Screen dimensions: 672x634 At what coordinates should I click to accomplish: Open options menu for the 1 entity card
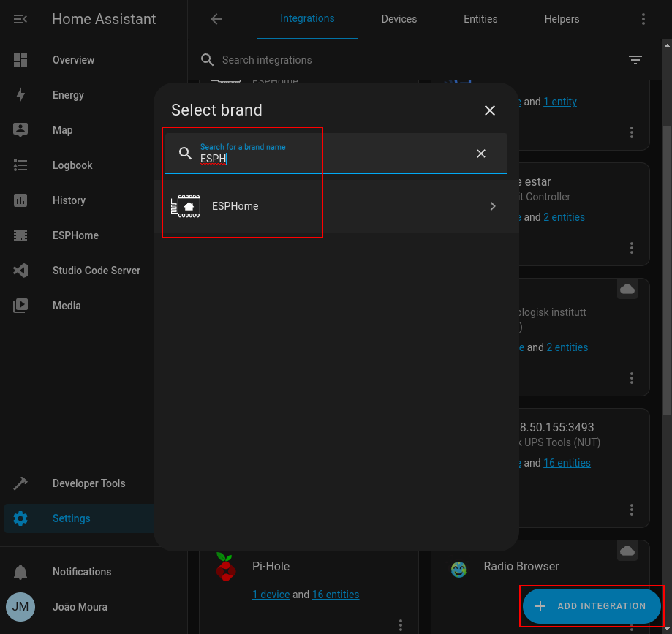coord(632,132)
